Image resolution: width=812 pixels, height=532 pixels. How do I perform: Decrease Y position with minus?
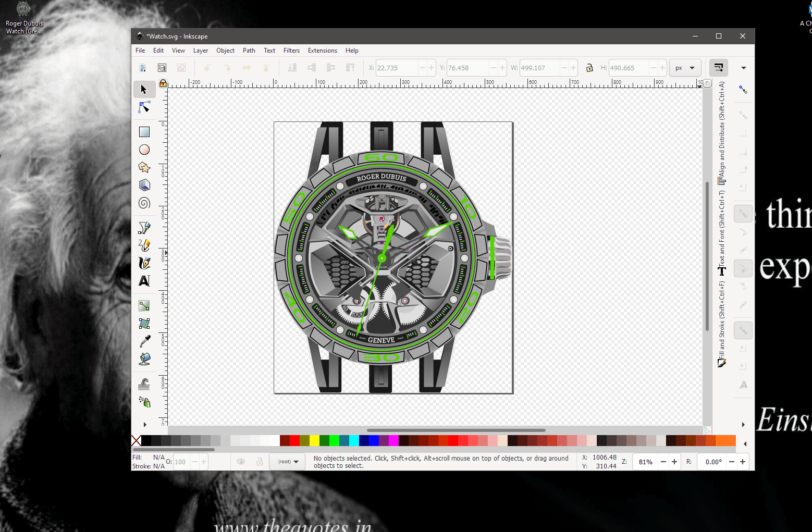tap(493, 68)
